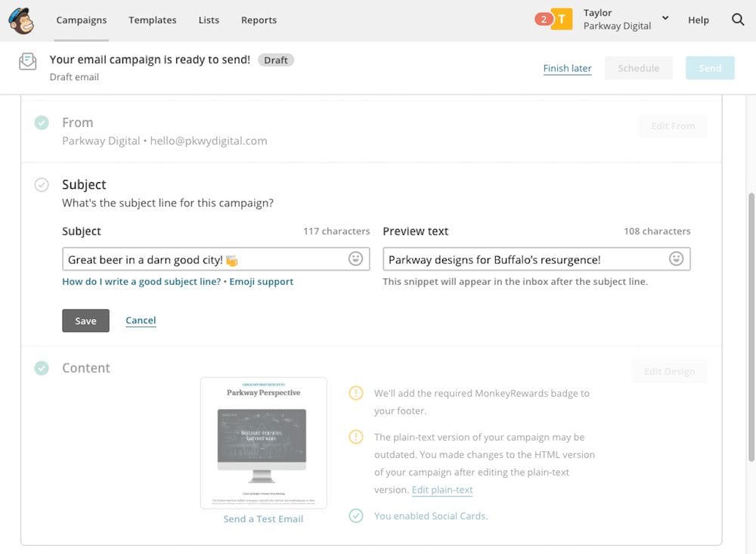Click the Edit Design button

tap(669, 371)
